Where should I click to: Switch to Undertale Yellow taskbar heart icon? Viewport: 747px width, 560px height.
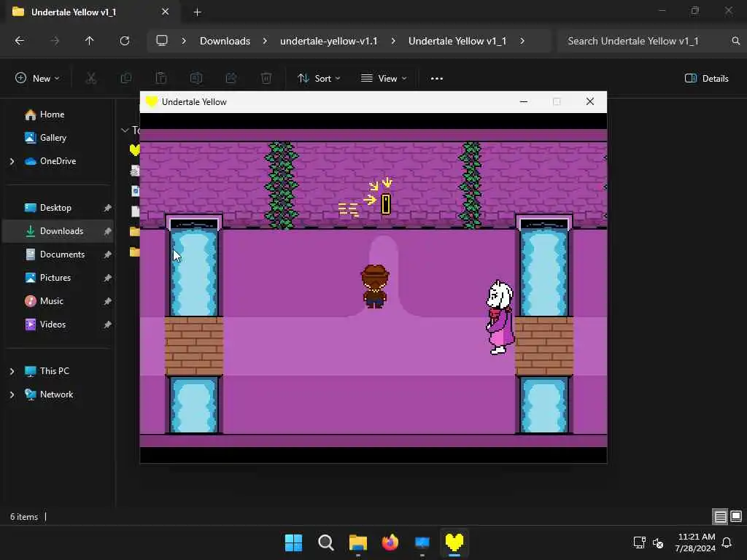[x=454, y=542]
